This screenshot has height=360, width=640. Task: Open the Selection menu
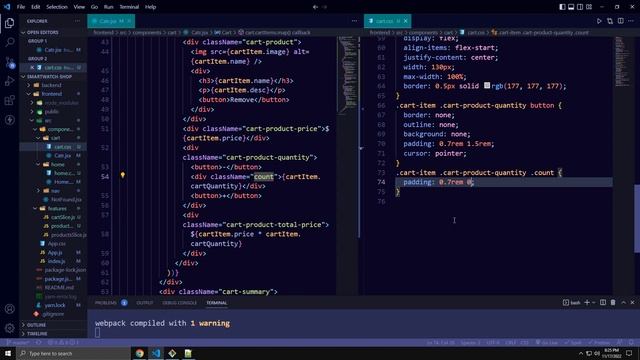(x=57, y=7)
